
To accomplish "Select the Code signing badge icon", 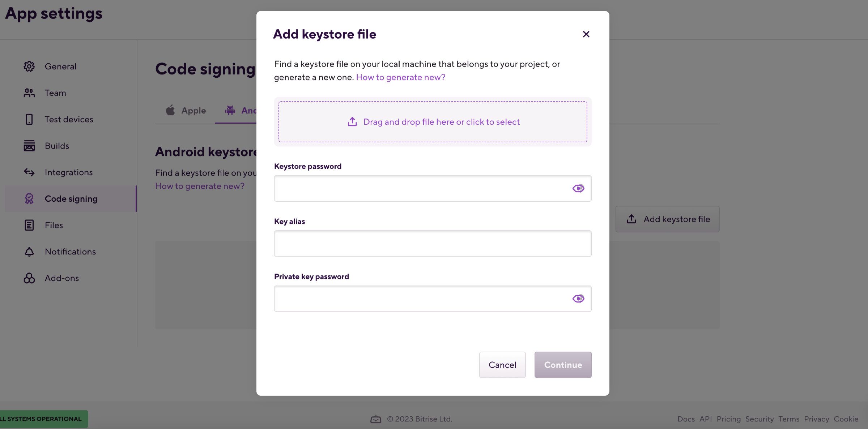I will click(29, 198).
